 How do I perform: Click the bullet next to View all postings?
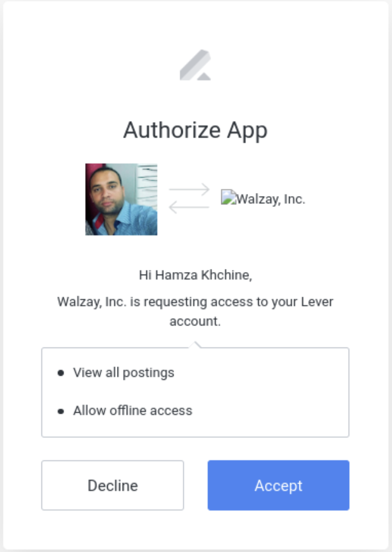click(x=61, y=373)
